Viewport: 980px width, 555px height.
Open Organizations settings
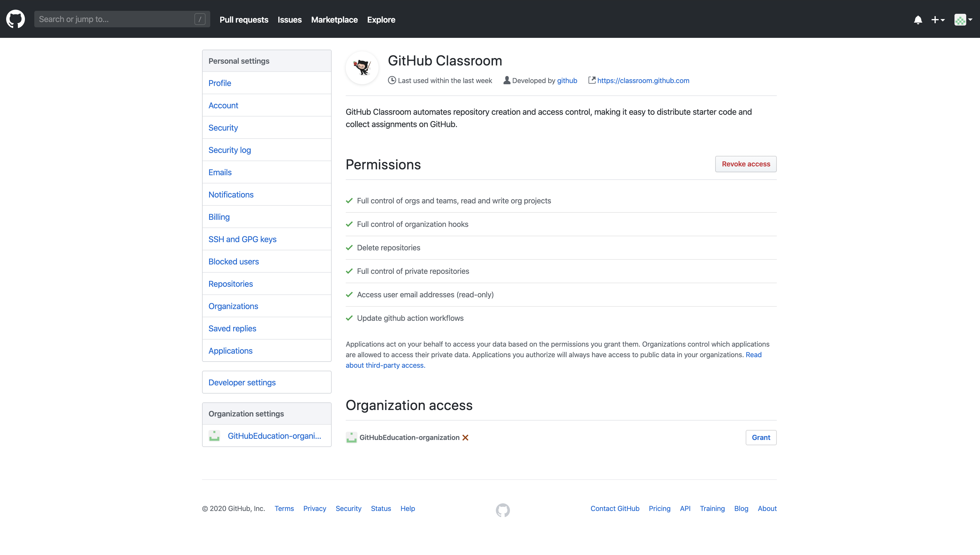267,306
